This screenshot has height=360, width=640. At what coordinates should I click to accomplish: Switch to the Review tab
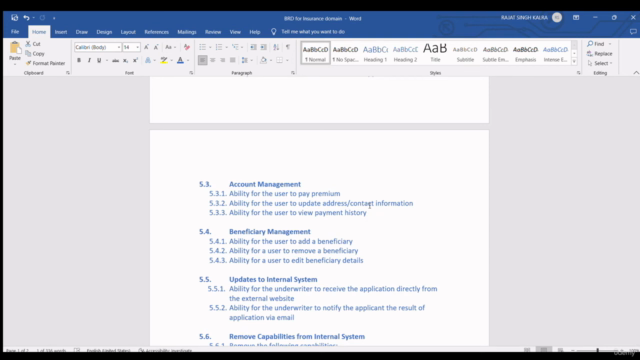point(213,32)
